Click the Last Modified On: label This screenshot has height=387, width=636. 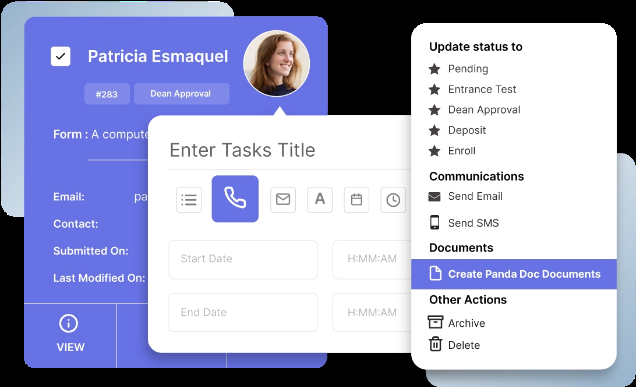click(99, 278)
